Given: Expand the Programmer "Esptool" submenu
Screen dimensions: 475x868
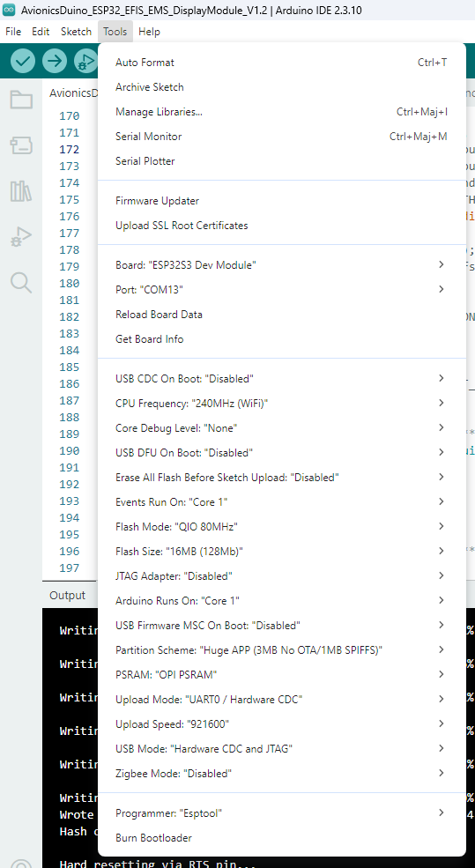Looking at the screenshot, I should coord(282,813).
